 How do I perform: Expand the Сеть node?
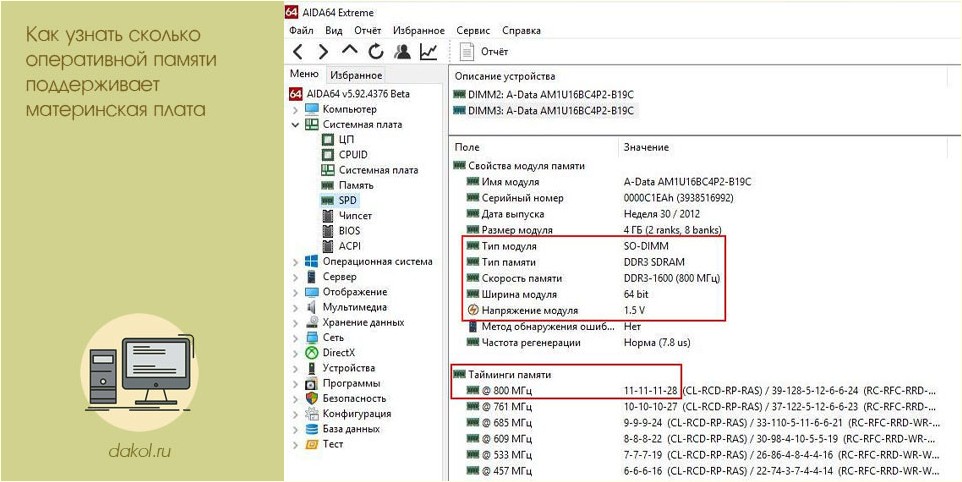click(296, 338)
